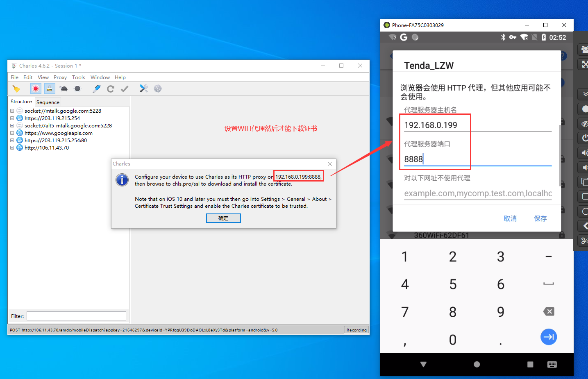Click the Validate checkmark icon
This screenshot has width=588, height=379.
(x=125, y=89)
